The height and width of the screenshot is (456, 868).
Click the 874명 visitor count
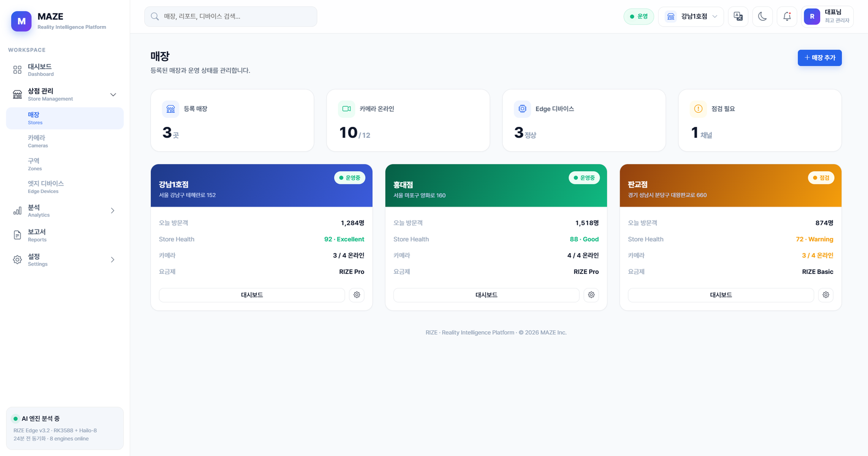[825, 223]
